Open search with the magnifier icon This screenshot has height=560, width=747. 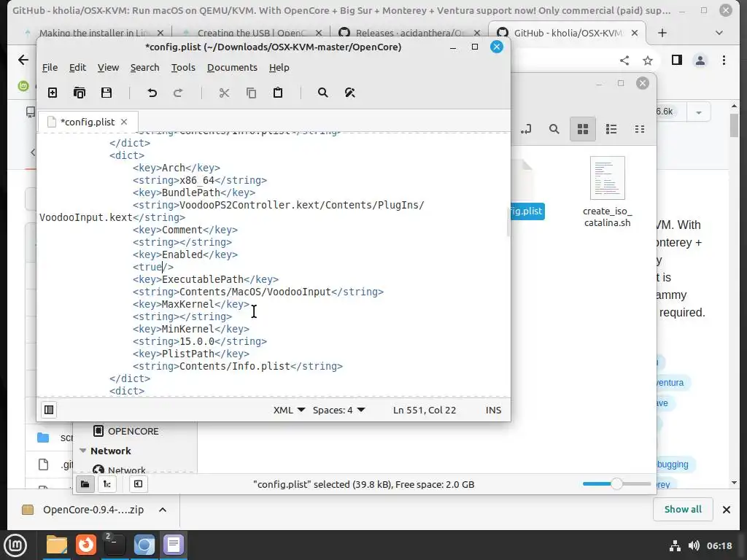[x=323, y=93]
